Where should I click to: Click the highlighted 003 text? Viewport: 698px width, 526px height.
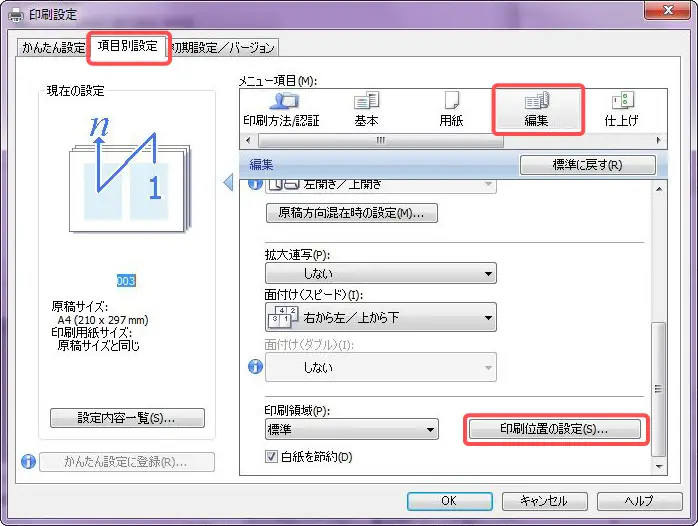coord(126,281)
